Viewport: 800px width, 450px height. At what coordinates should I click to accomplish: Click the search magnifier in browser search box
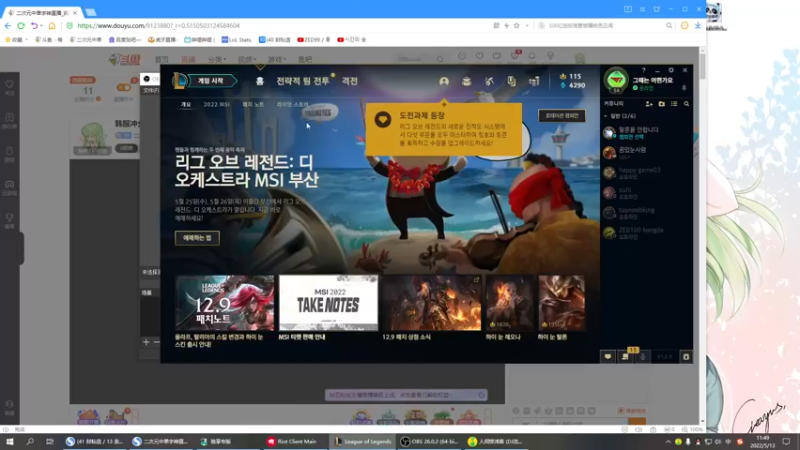point(668,26)
